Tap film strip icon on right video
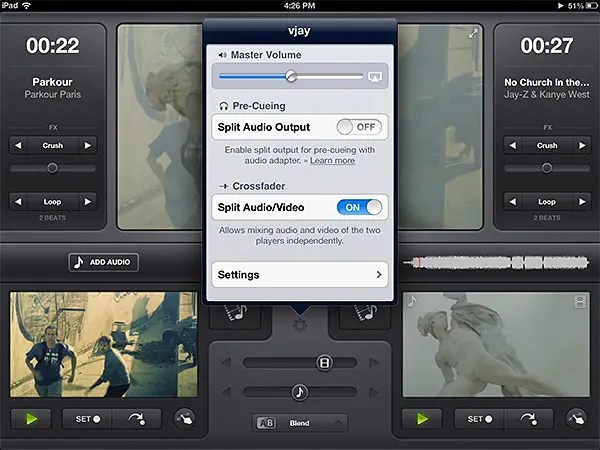 (x=580, y=302)
